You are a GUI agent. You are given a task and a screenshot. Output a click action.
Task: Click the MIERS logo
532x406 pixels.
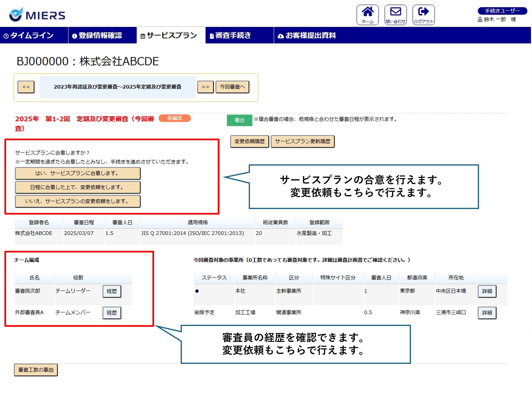point(37,14)
